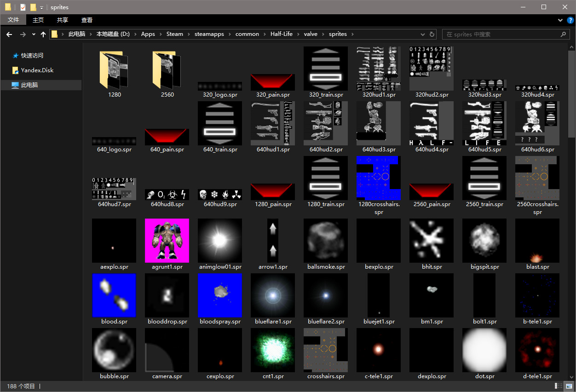The height and width of the screenshot is (392, 576).
Task: Switch to details view from the status bar
Action: [x=558, y=386]
